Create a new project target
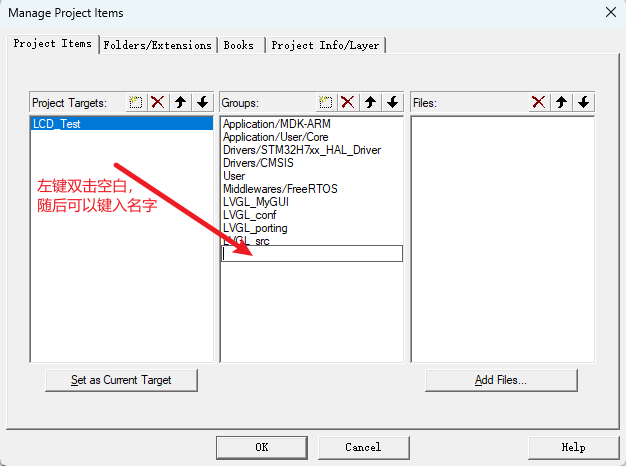 click(136, 103)
